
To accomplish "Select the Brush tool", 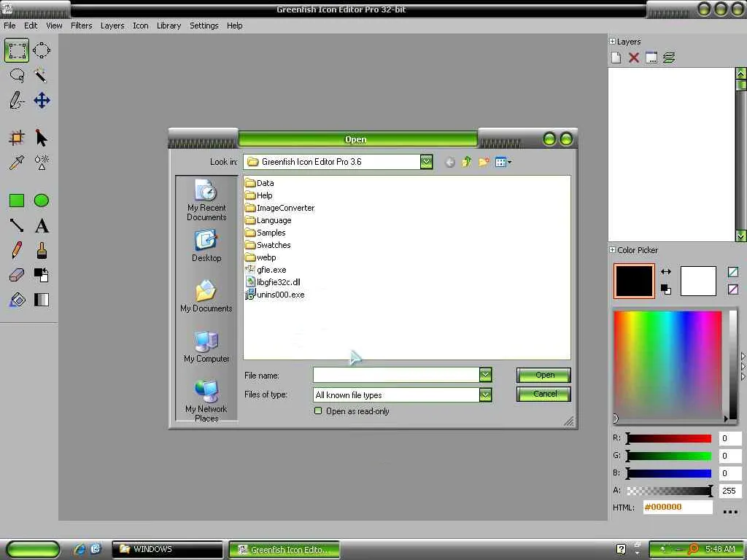I will pyautogui.click(x=42, y=250).
